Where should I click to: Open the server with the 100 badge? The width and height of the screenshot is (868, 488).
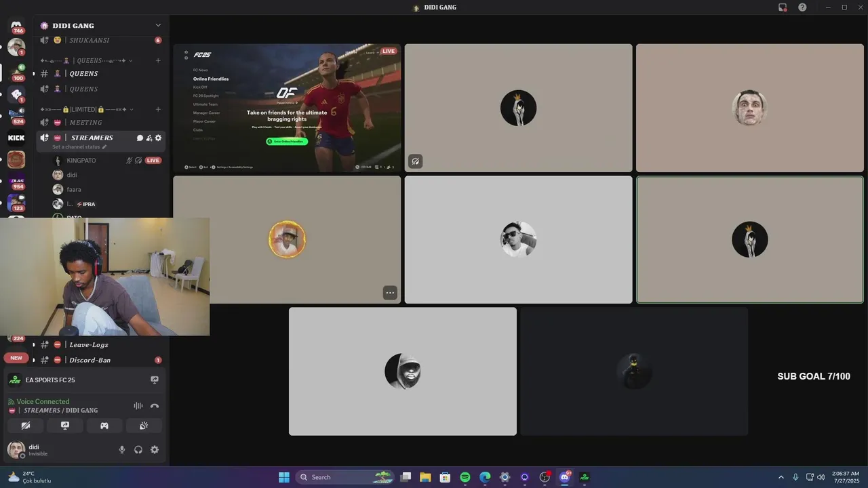coord(16,72)
